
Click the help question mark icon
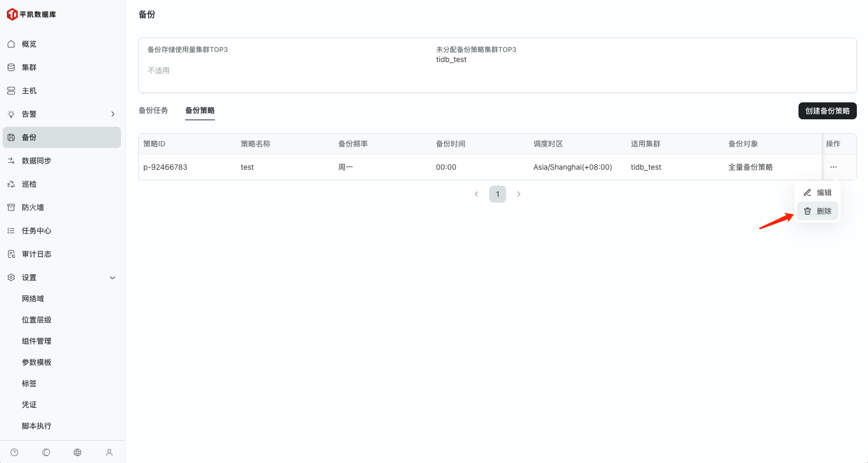click(x=14, y=452)
